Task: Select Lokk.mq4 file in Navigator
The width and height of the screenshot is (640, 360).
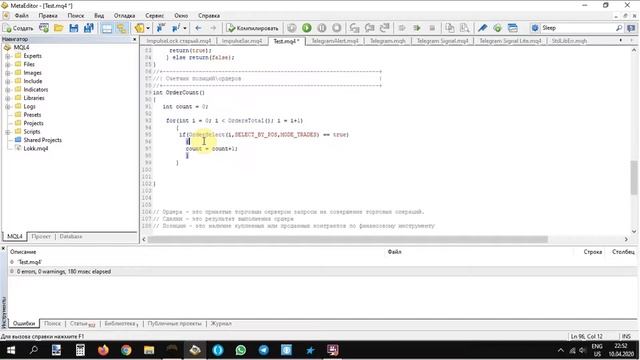Action: click(36, 149)
